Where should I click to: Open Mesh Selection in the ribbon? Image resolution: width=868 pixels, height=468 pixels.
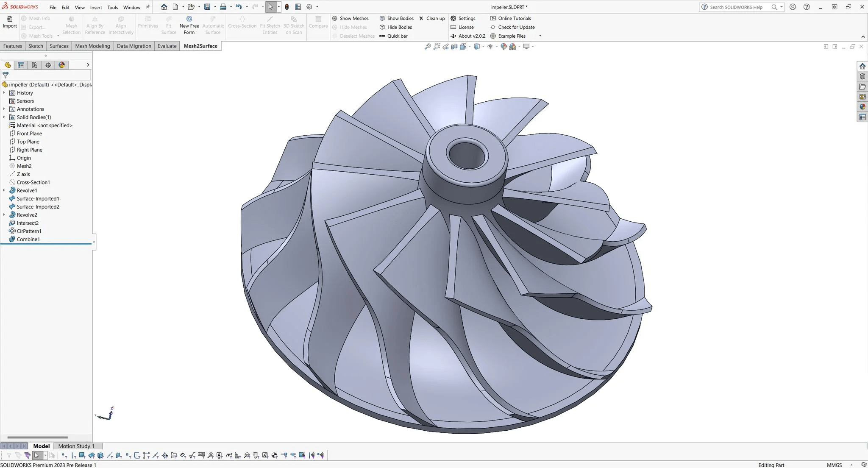pyautogui.click(x=71, y=25)
